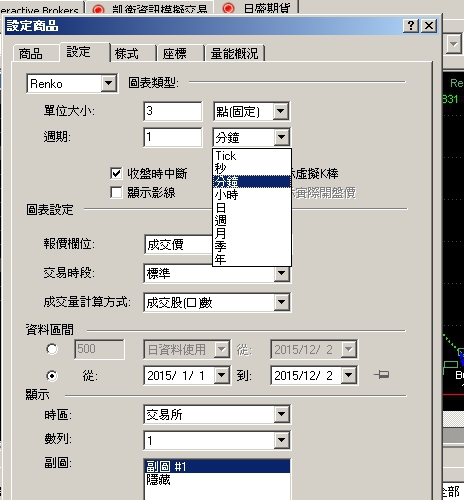Open the start date 2015/1/1 picker
This screenshot has height=500, width=464.
(x=222, y=375)
